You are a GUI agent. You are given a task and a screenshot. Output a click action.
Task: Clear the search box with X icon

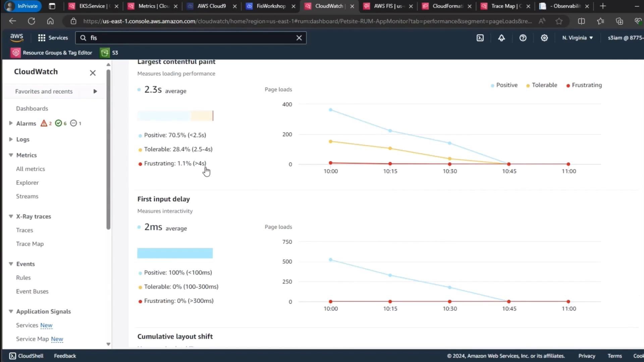coord(299,38)
